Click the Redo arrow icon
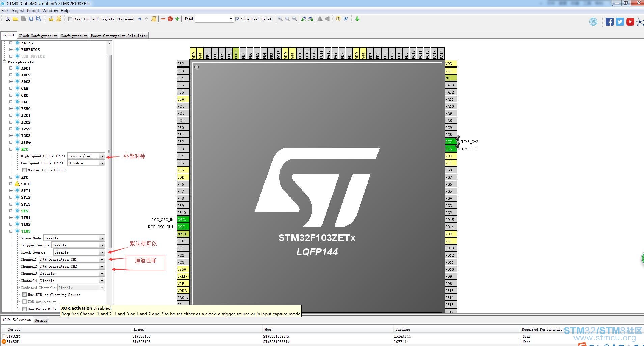The width and height of the screenshot is (644, 346). (x=147, y=19)
